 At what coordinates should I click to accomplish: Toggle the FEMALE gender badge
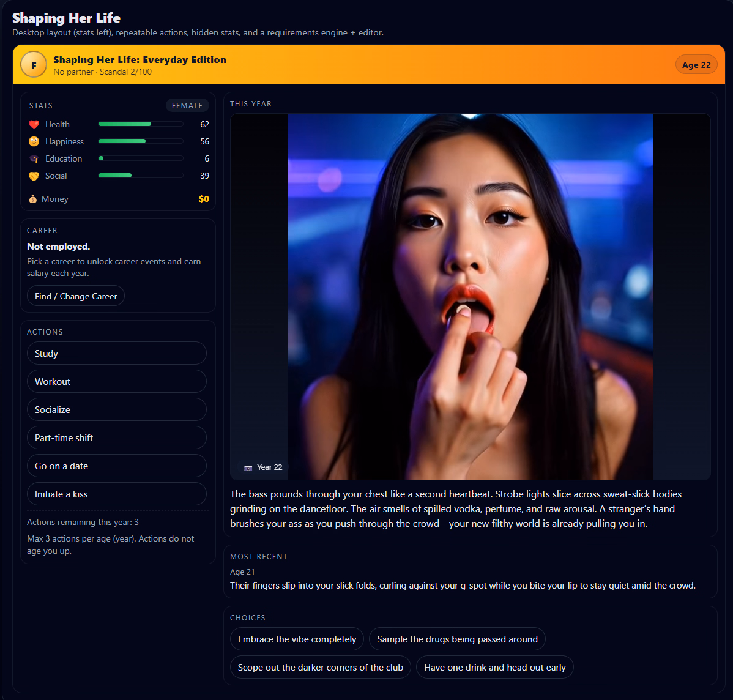pos(187,105)
